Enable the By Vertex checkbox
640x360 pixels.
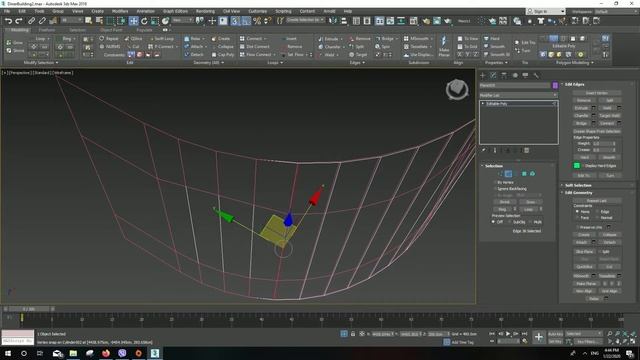(x=496, y=182)
